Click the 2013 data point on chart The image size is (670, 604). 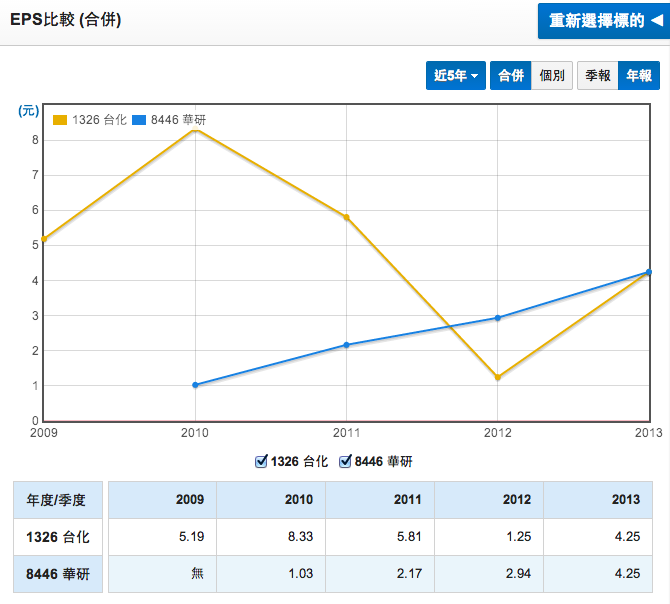click(x=648, y=272)
